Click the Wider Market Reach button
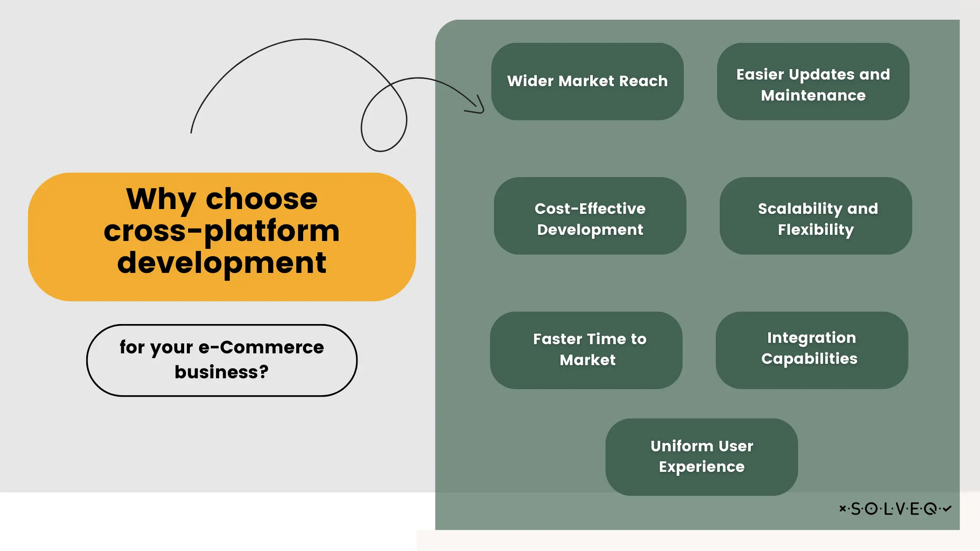The width and height of the screenshot is (980, 551). [588, 81]
